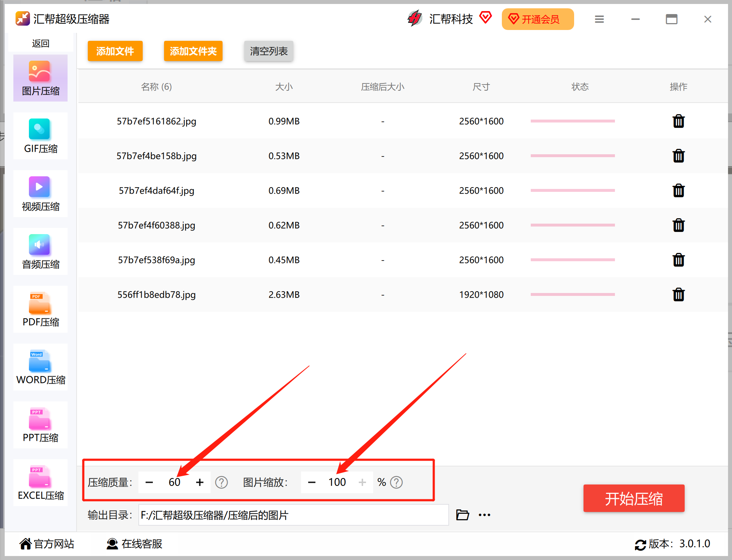This screenshot has height=560, width=732.
Task: Select file name 556ff1b8edb78.jpg
Action: [x=156, y=294]
